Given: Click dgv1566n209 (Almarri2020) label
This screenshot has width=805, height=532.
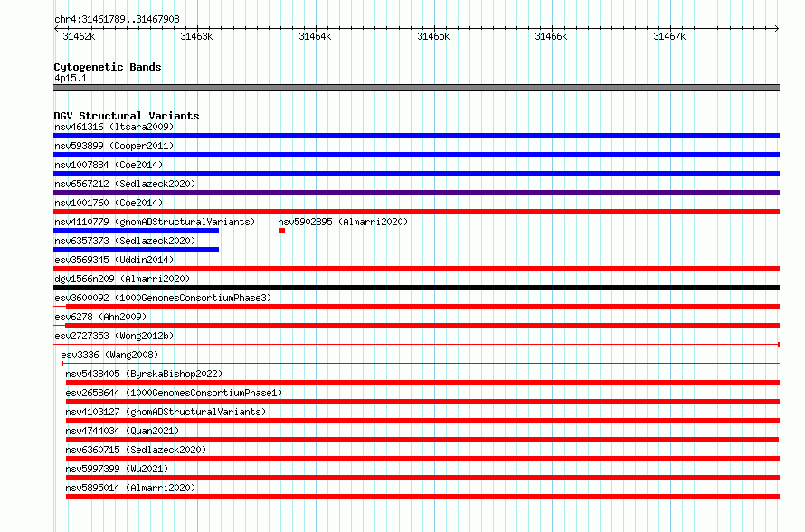Looking at the screenshot, I should [122, 279].
